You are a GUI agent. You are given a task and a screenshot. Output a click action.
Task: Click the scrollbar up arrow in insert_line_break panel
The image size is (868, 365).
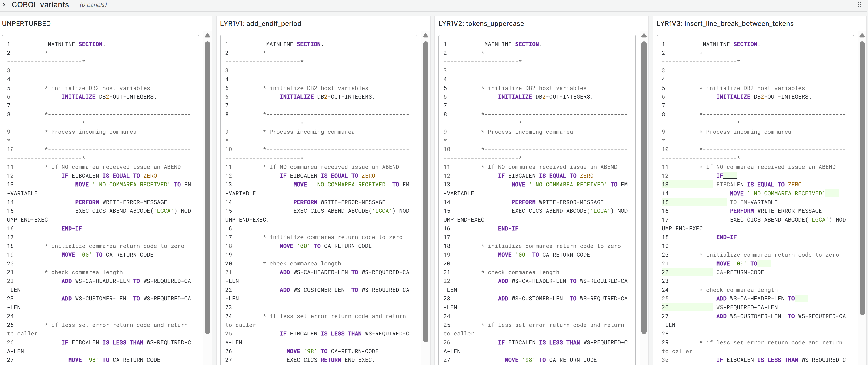[862, 35]
